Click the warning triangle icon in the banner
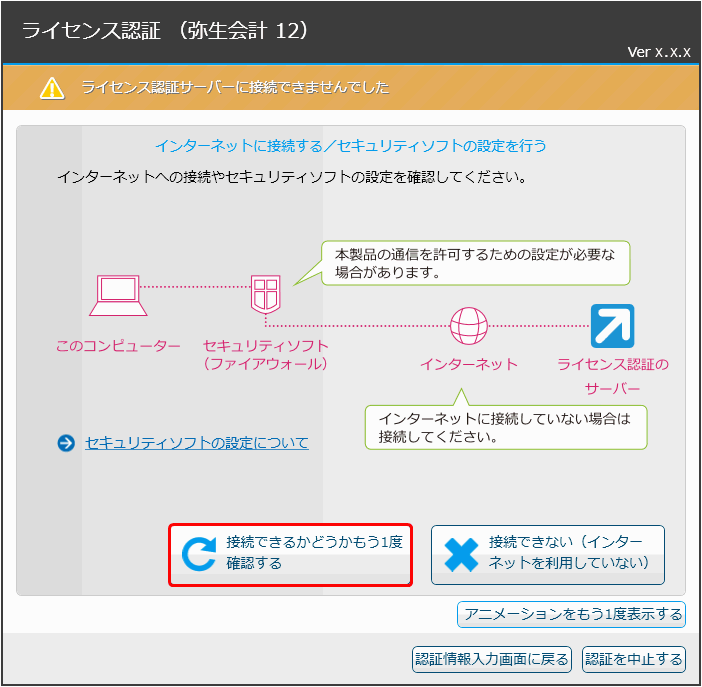Screen dimensions: 702x687 52,88
